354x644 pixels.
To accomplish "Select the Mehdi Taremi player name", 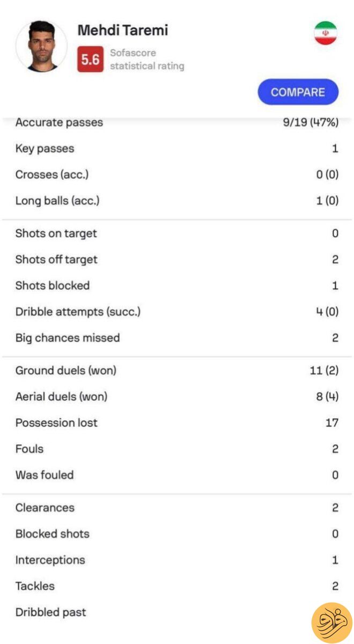I will point(123,31).
